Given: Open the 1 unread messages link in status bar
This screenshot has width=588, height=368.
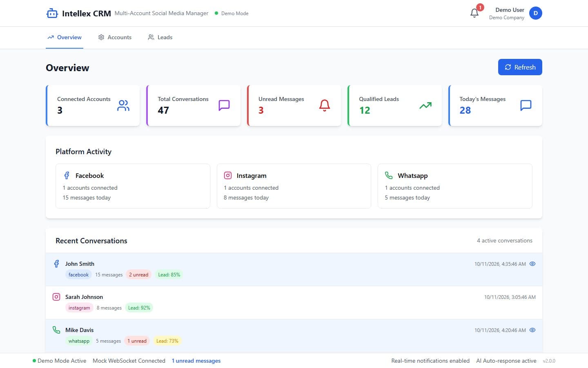Looking at the screenshot, I should click(x=196, y=361).
